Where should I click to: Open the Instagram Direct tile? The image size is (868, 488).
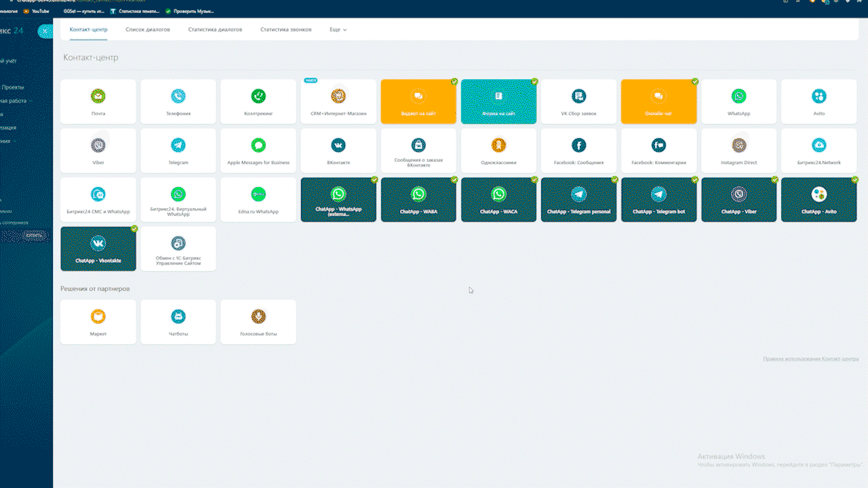tap(738, 150)
